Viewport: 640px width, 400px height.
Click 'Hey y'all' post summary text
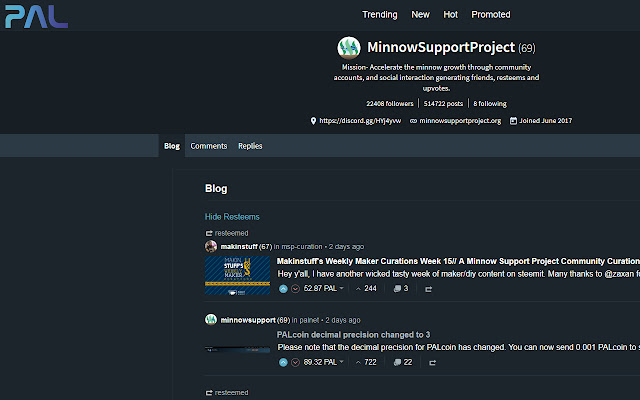[458, 274]
